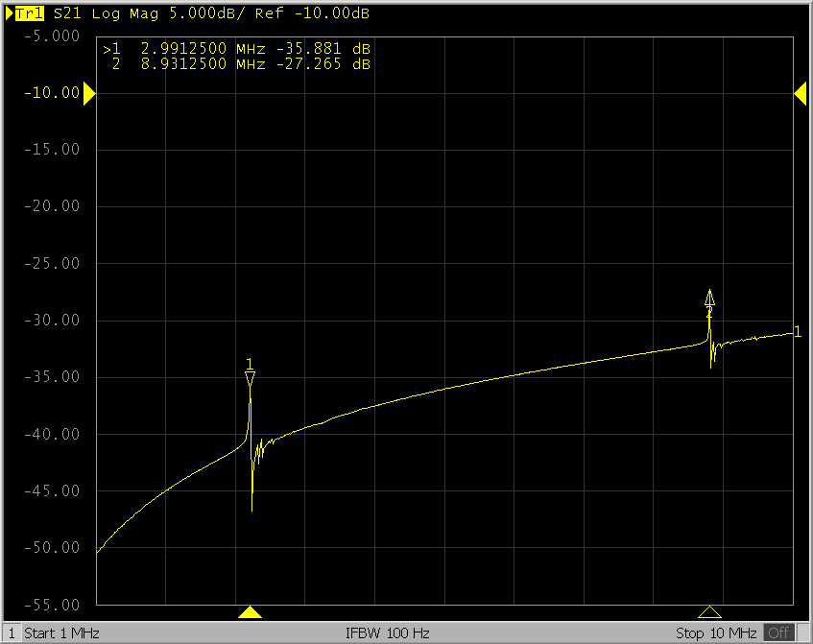Image resolution: width=813 pixels, height=644 pixels.
Task: Click the right yellow reference level pointer
Action: coord(800,93)
